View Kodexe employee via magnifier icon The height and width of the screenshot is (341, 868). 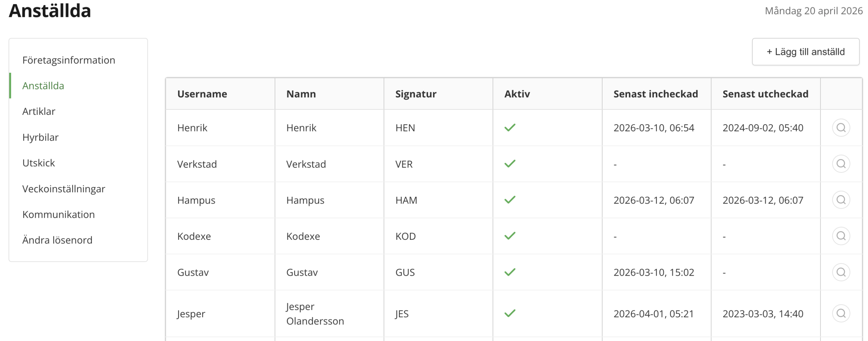[x=841, y=236]
